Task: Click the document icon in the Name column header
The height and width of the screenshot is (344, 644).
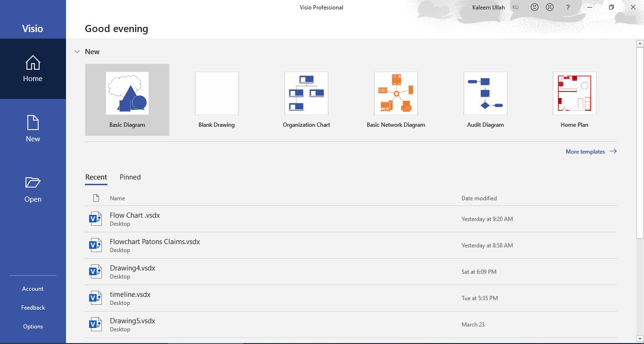Action: (x=96, y=198)
